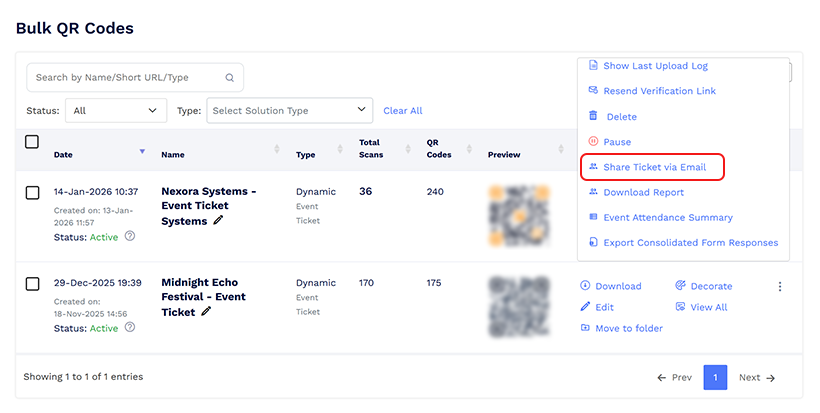Open the Select Solution Type dropdown
This screenshot has width=820, height=413.
tap(290, 110)
